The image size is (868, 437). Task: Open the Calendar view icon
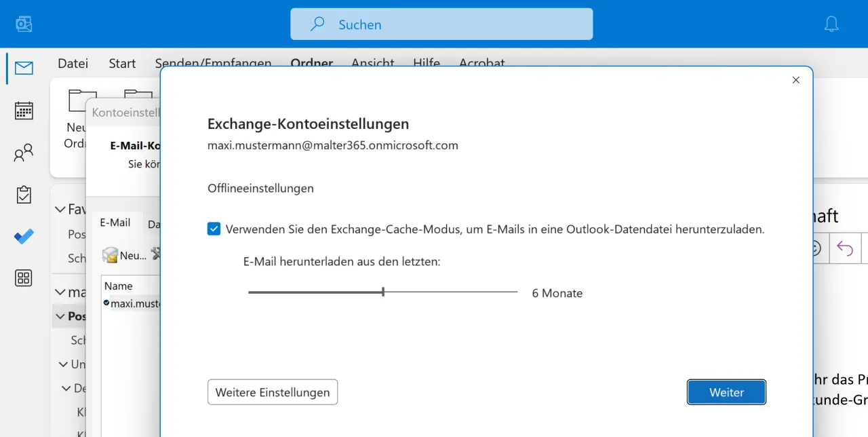(x=24, y=111)
